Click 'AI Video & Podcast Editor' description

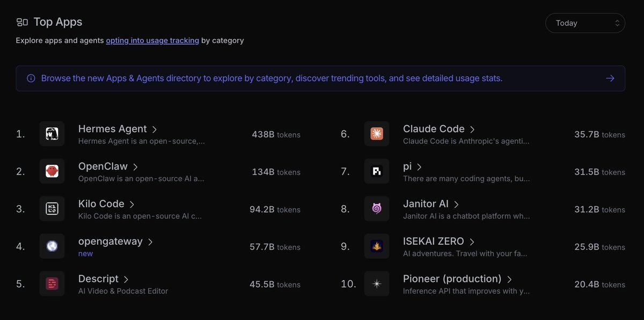tap(123, 291)
